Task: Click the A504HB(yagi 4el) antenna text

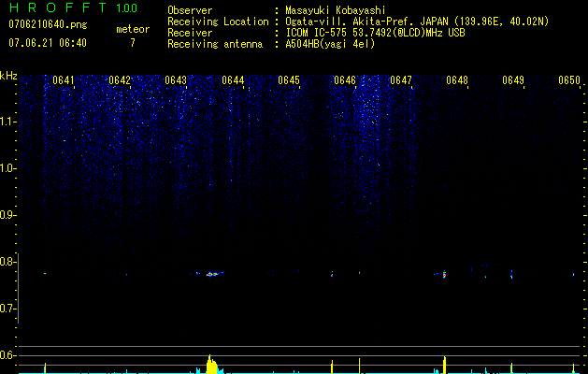Action: pyautogui.click(x=330, y=44)
